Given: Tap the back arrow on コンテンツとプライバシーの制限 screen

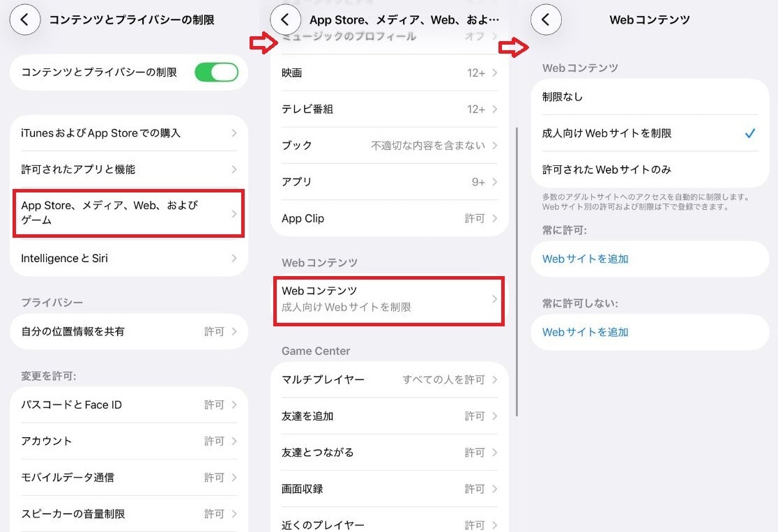Looking at the screenshot, I should tap(25, 20).
